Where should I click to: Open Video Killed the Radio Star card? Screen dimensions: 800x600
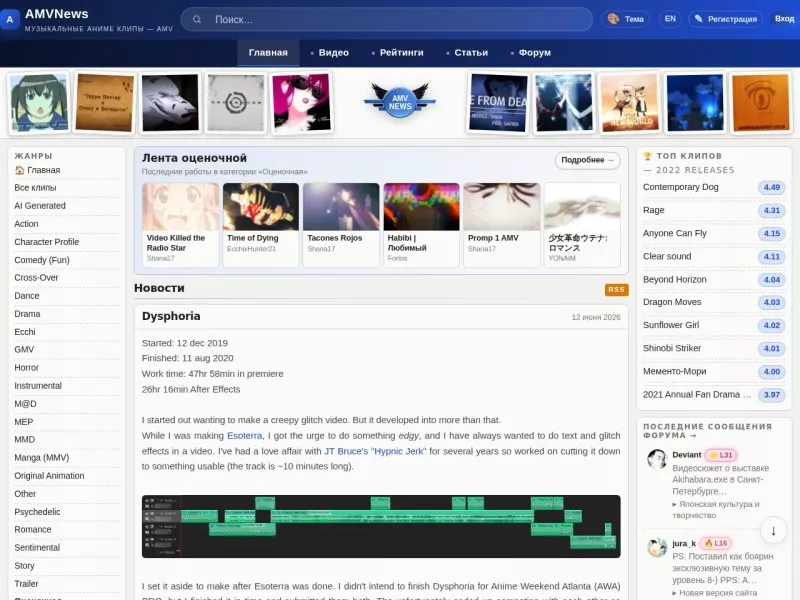coord(180,224)
